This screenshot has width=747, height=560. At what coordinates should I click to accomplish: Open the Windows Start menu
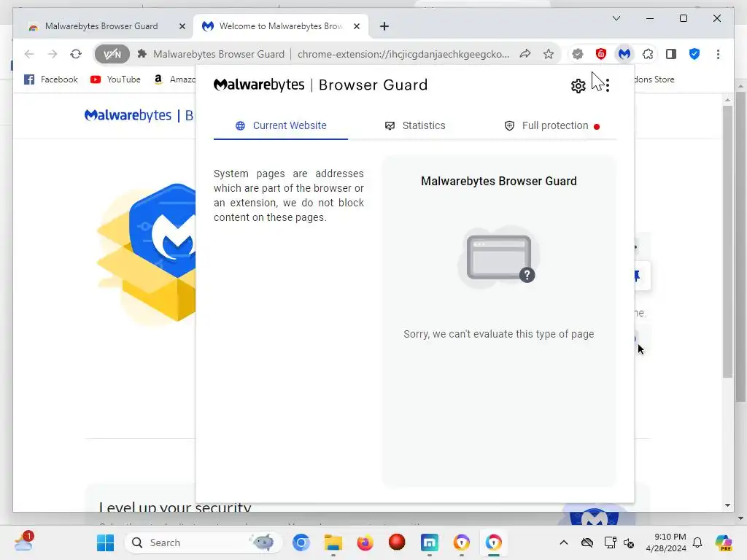click(105, 542)
